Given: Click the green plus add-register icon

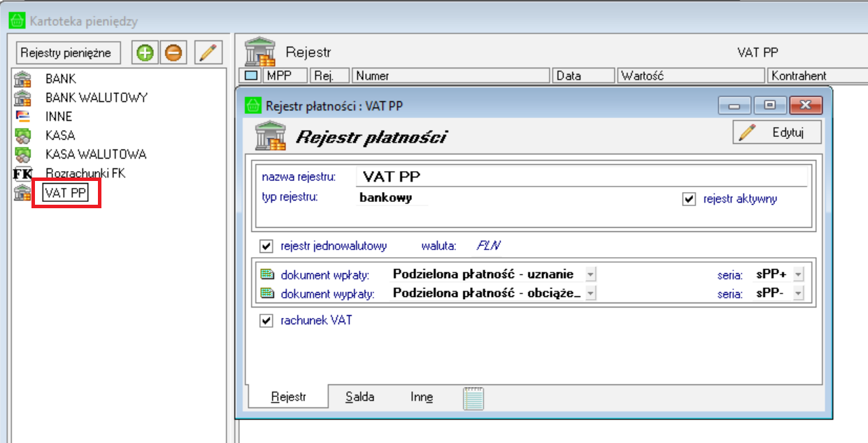Looking at the screenshot, I should tap(145, 52).
